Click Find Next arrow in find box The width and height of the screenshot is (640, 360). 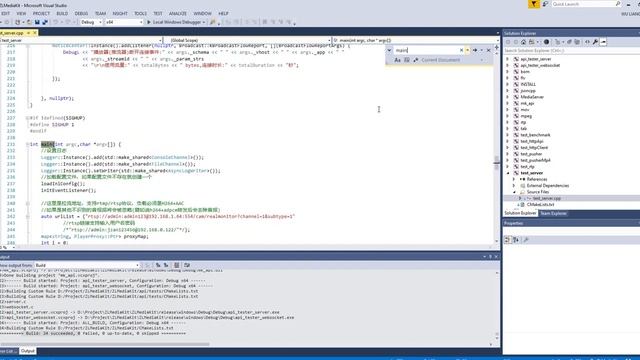point(475,50)
